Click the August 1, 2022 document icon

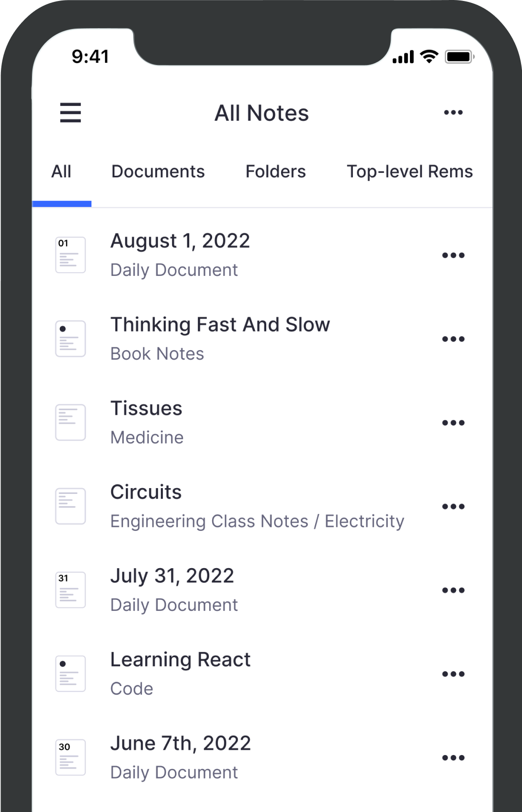point(70,255)
